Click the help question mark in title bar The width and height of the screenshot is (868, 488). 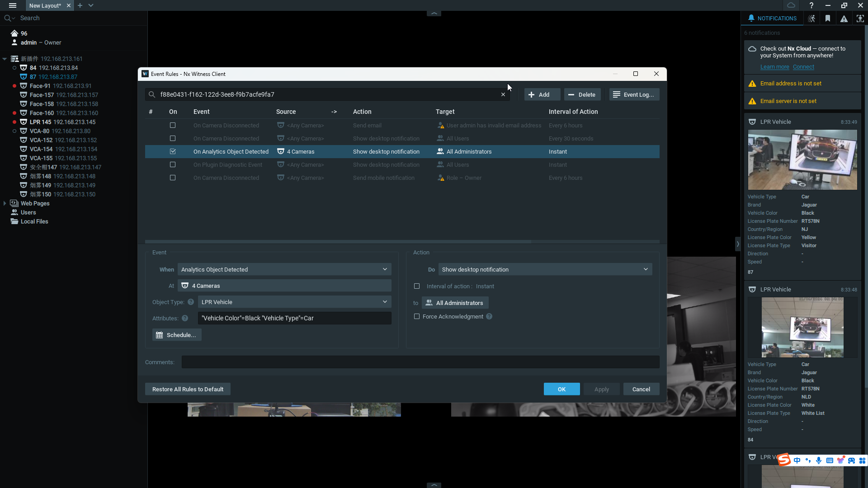pyautogui.click(x=811, y=5)
